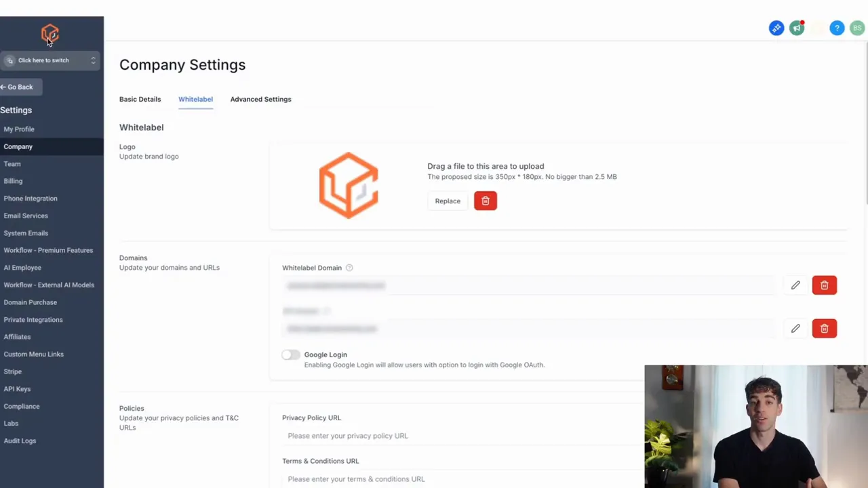
Task: Open Stripe settings
Action: click(x=13, y=371)
